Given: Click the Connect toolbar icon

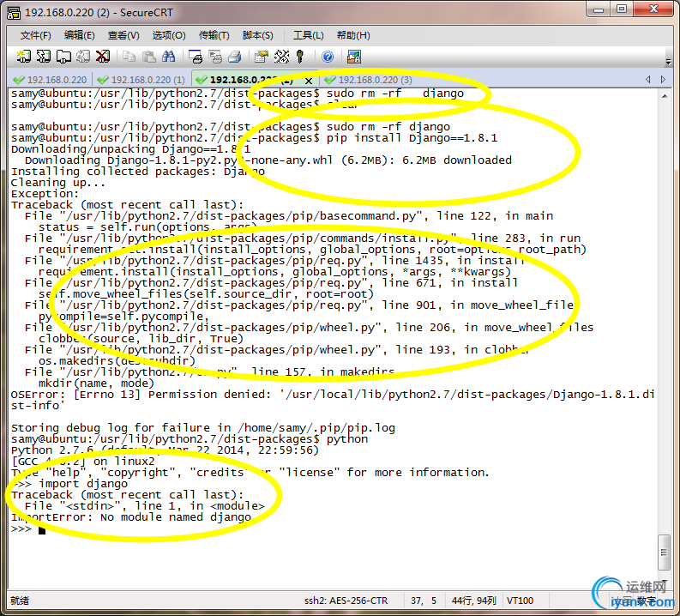Looking at the screenshot, I should coord(23,57).
